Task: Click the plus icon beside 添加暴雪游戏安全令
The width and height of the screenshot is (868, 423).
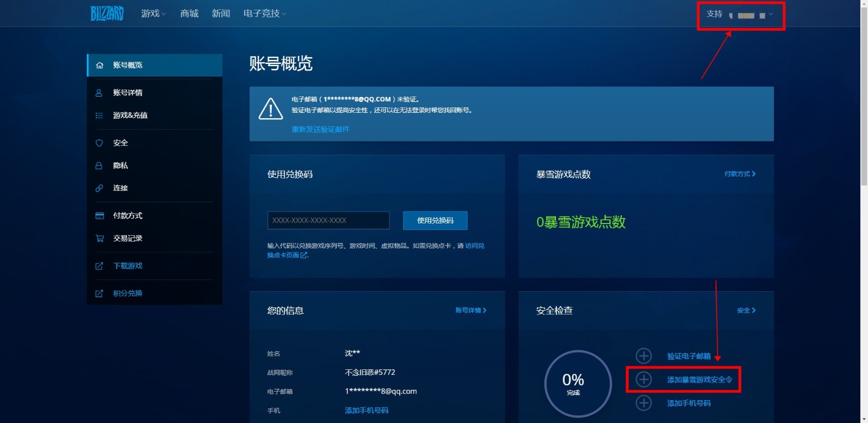Action: (x=643, y=379)
